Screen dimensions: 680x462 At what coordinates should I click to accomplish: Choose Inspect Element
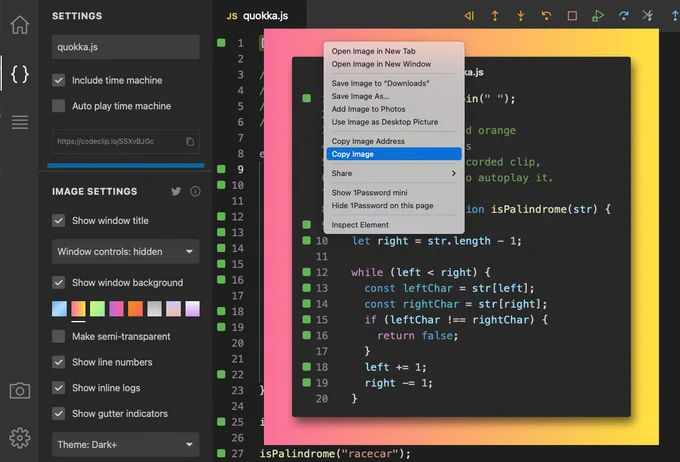coord(394,225)
